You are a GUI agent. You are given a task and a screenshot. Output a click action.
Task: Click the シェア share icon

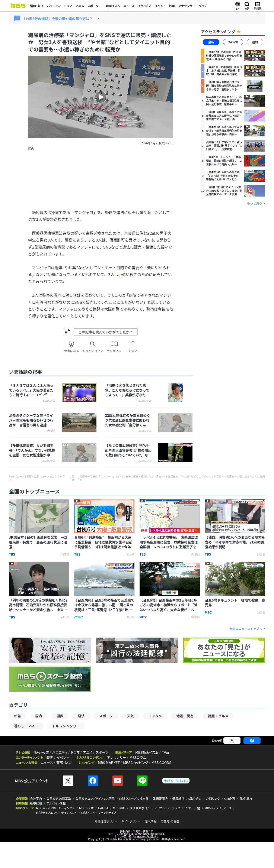tap(133, 344)
